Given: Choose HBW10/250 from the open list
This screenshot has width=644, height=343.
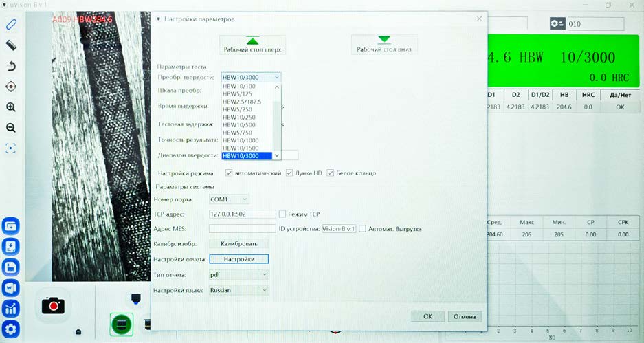Looking at the screenshot, I should tap(247, 117).
